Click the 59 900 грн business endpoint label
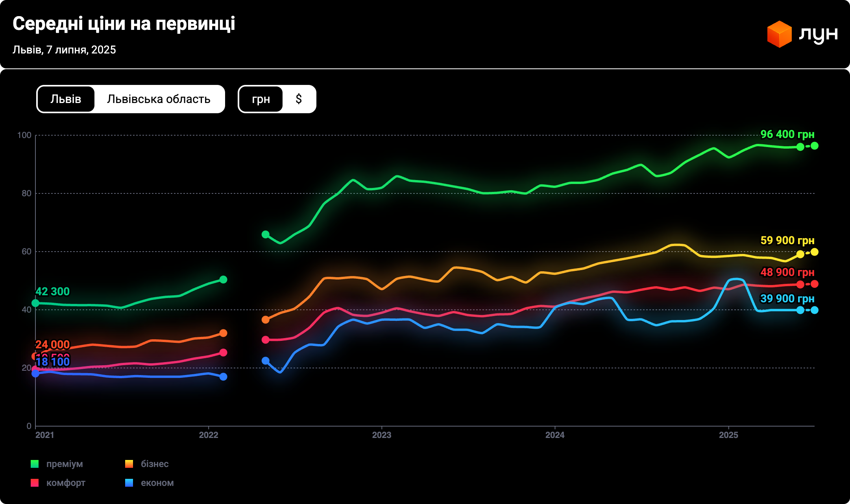This screenshot has width=850, height=504. point(787,240)
